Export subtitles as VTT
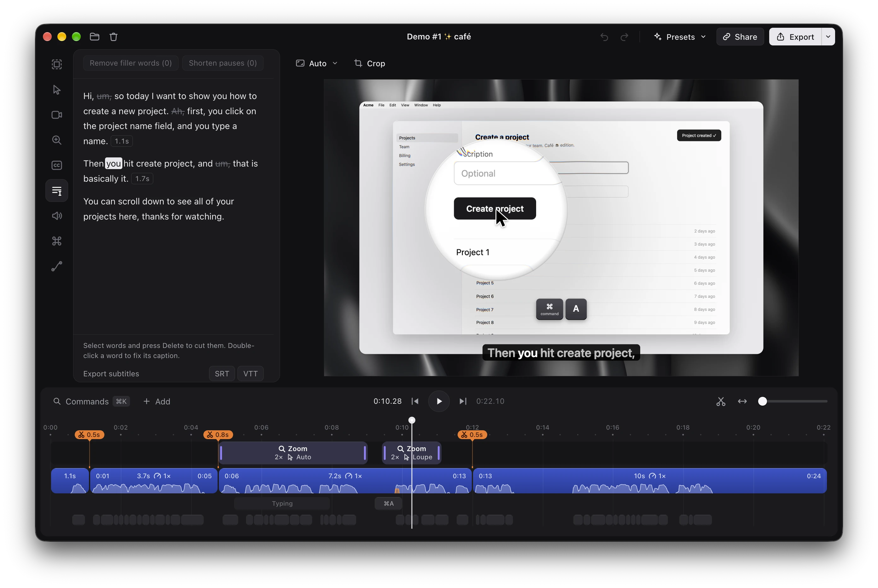 pos(250,373)
